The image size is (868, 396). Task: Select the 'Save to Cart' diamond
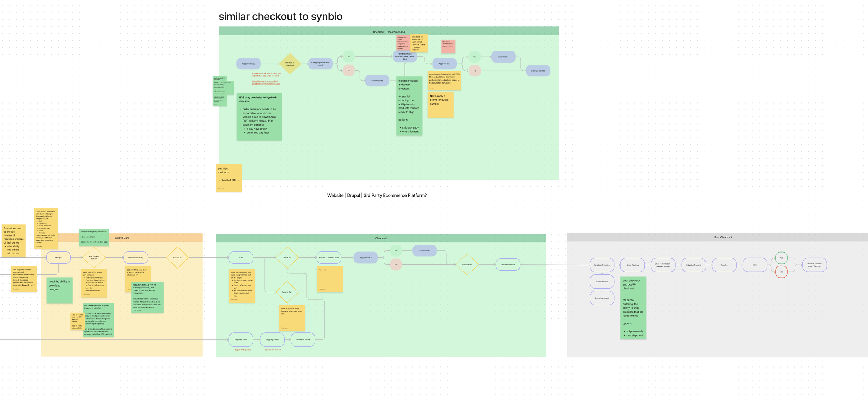pyautogui.click(x=287, y=292)
